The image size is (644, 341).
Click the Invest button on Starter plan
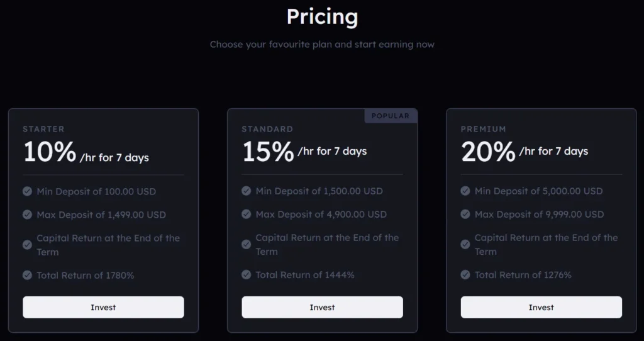click(103, 308)
